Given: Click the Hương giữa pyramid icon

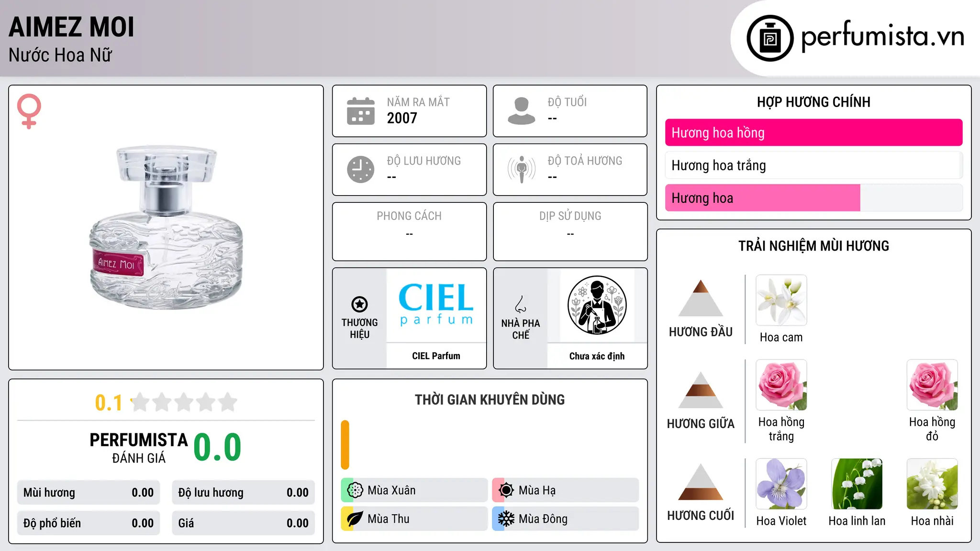Looking at the screenshot, I should point(701,390).
